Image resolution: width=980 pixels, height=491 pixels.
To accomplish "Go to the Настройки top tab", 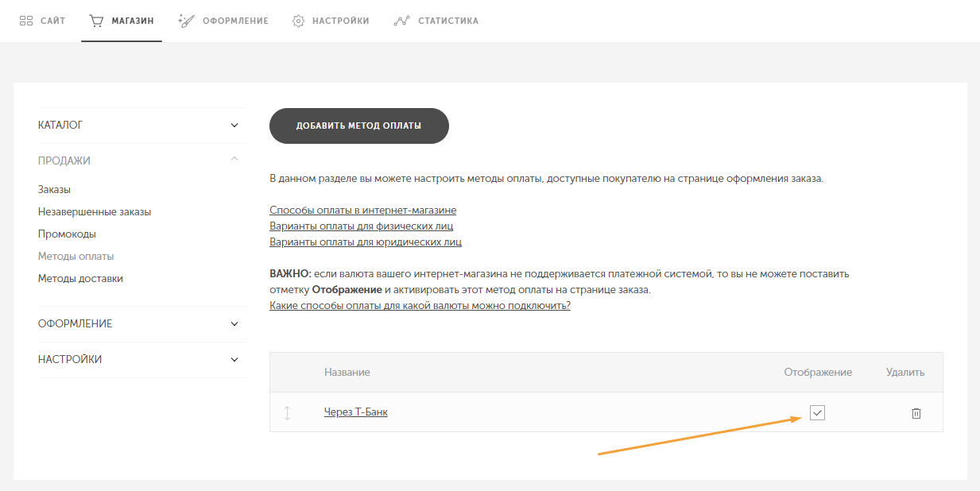I will 331,21.
